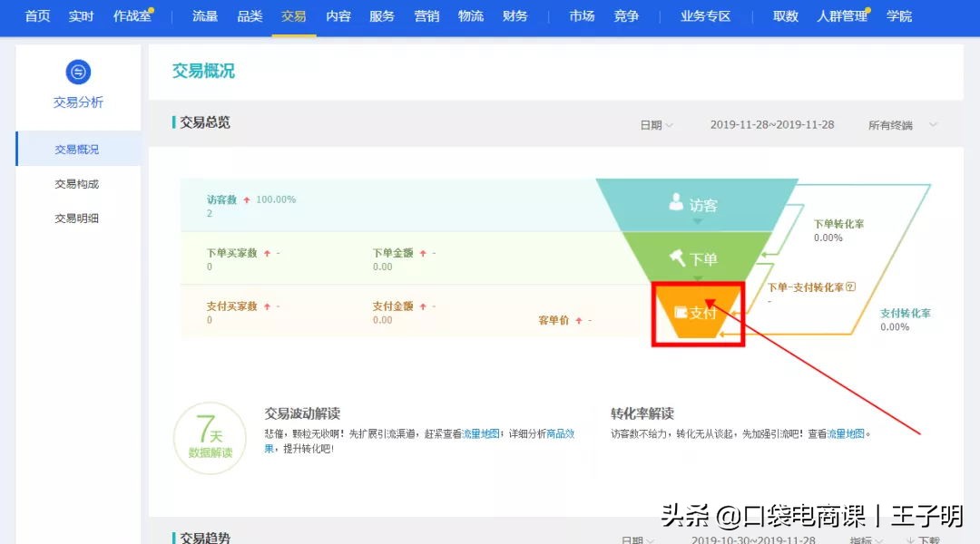Image resolution: width=980 pixels, height=544 pixels.
Task: Open the 竞争 tab
Action: tap(626, 16)
